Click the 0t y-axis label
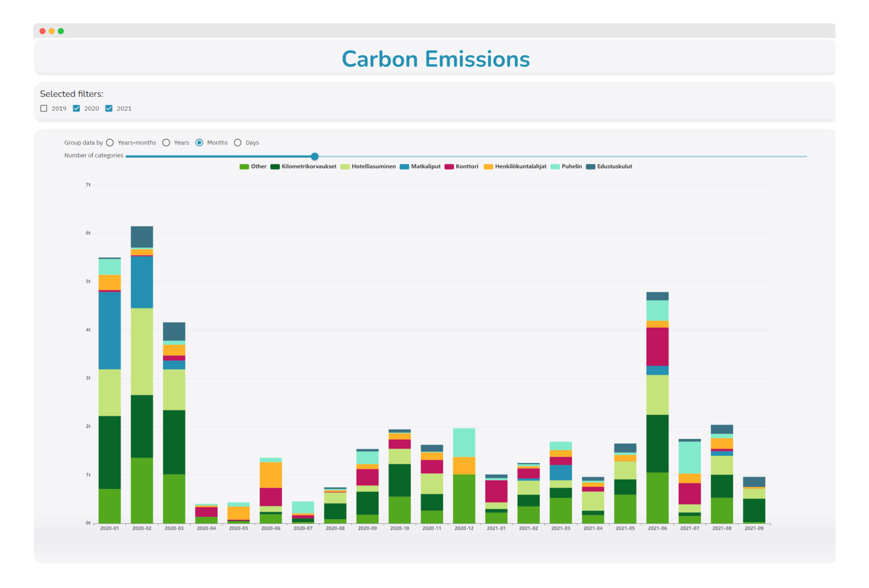 (88, 523)
